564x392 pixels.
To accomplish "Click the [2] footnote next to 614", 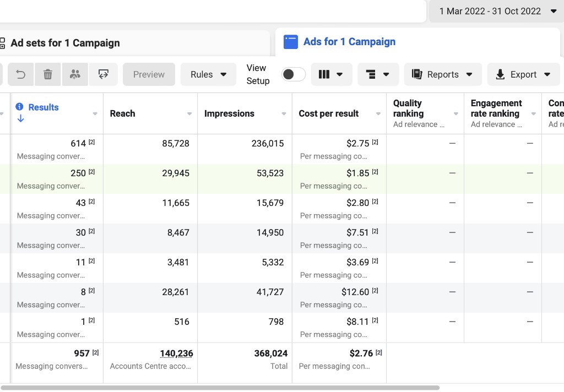I will [92, 142].
